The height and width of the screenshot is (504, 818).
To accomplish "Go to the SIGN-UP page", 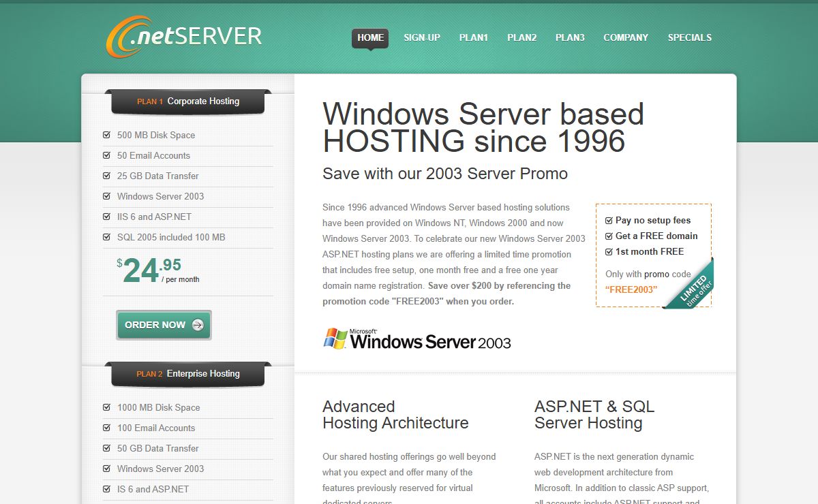I will click(x=422, y=37).
